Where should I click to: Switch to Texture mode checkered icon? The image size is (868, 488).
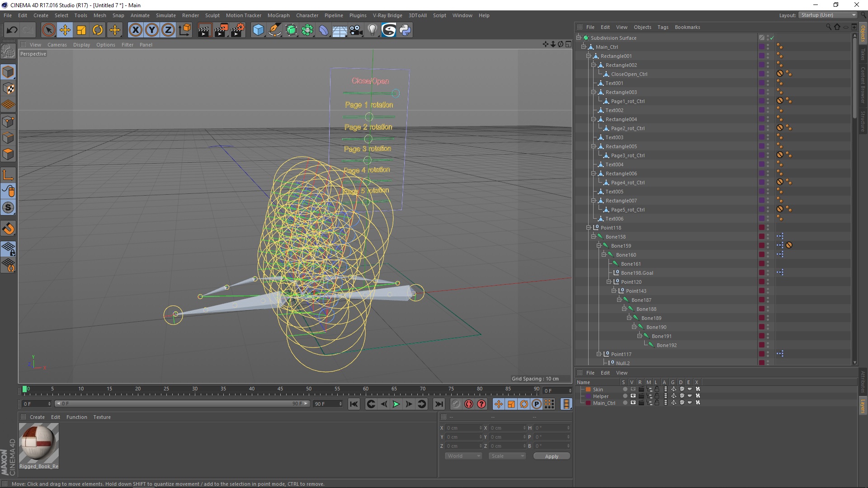(8, 89)
